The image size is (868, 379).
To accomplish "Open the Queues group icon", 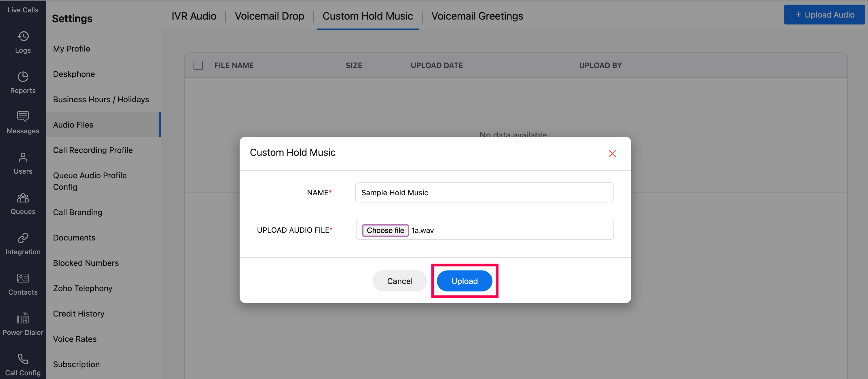I will pos(23,198).
